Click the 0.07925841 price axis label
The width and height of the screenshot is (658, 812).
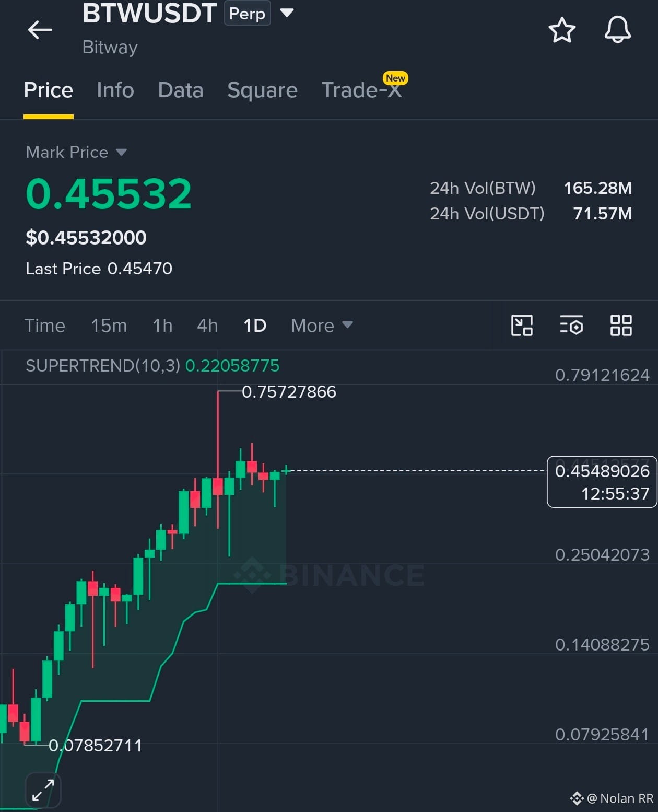[602, 735]
